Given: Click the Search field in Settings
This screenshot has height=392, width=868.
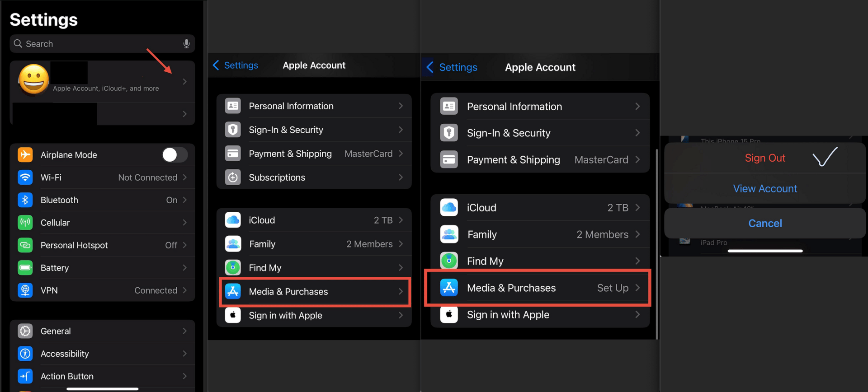Looking at the screenshot, I should [102, 44].
